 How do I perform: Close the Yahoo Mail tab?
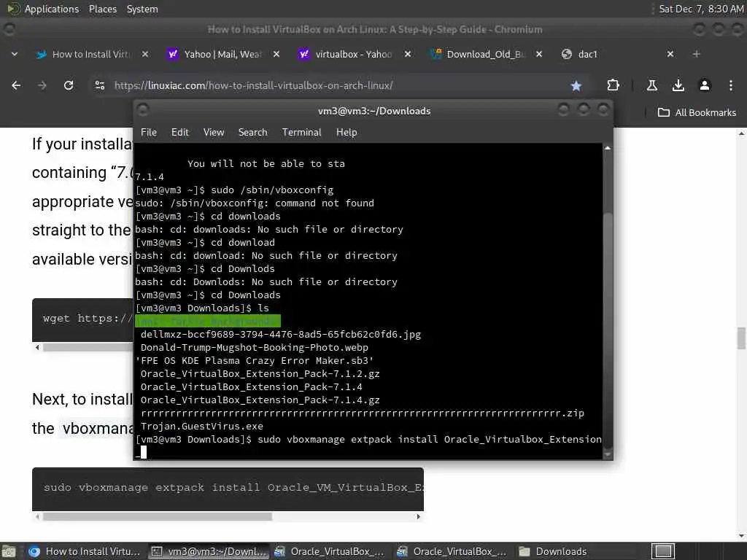[276, 54]
